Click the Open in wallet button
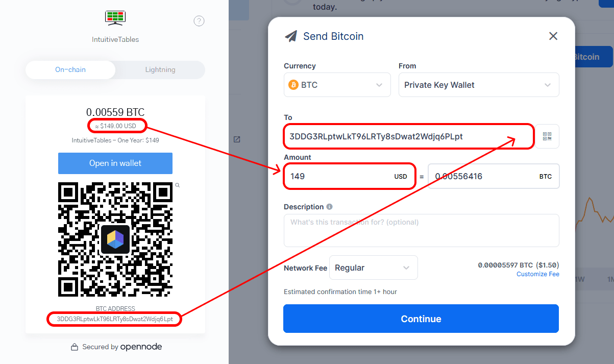The height and width of the screenshot is (364, 614). (x=115, y=163)
